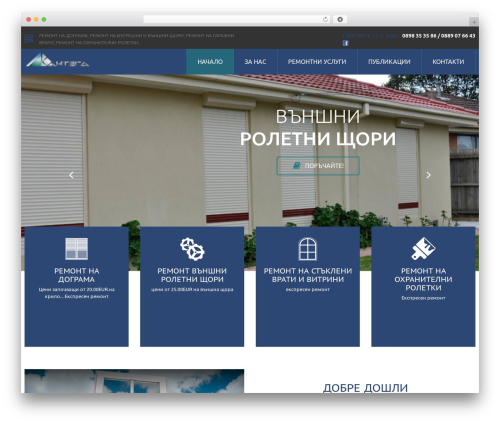Open РЕМОНТНИ УСЛУГИ in the navigation

tap(317, 62)
